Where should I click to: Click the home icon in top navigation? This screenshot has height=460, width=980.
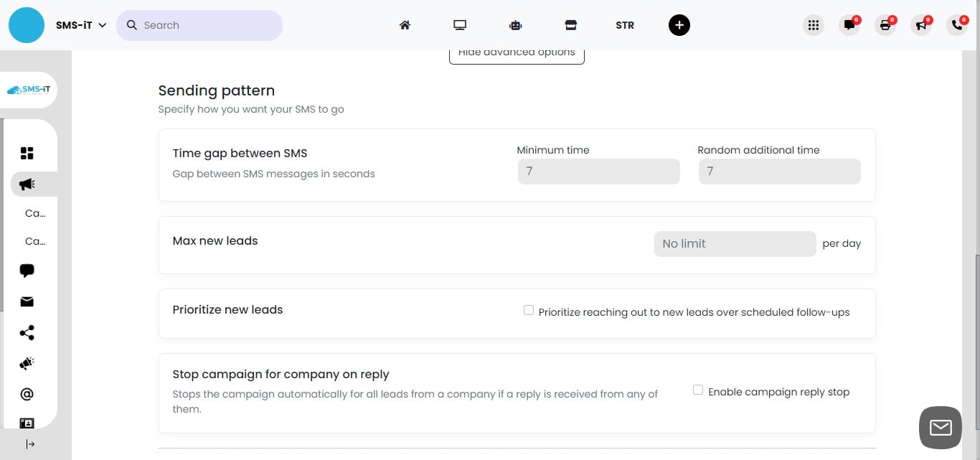[x=405, y=25]
